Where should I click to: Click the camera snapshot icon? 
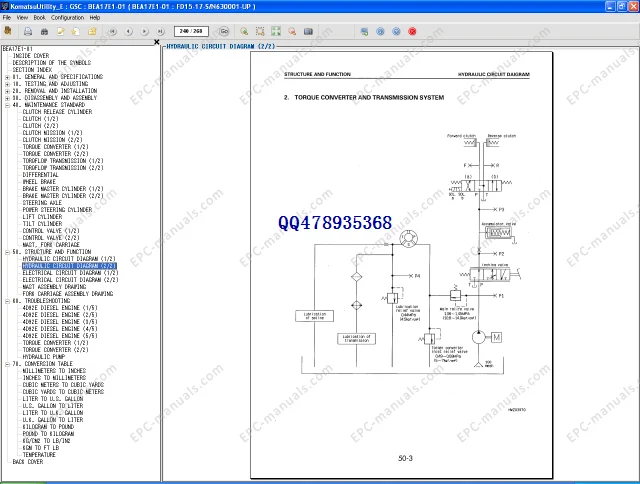pos(308,31)
